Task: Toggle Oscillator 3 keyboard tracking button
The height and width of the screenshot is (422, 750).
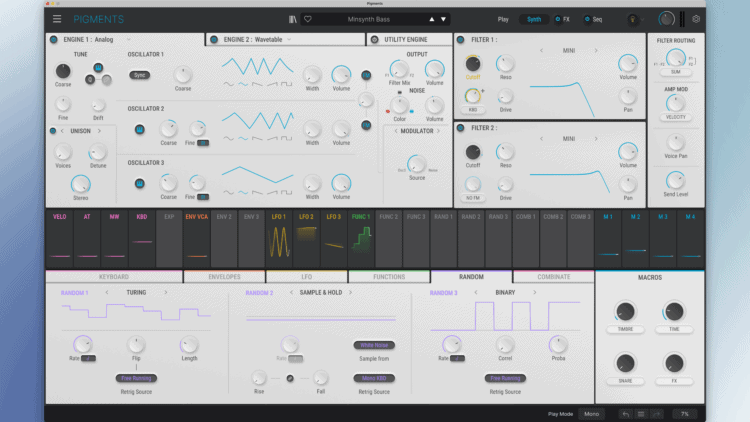Action: tap(139, 183)
